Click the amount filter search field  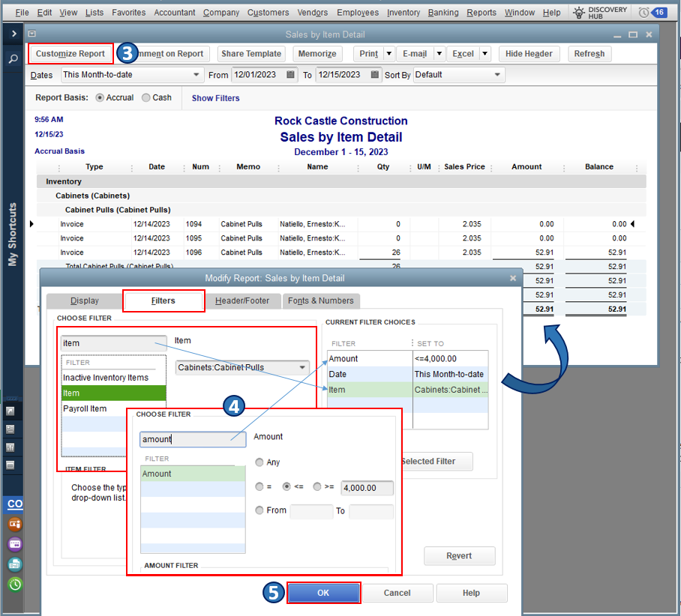click(193, 439)
